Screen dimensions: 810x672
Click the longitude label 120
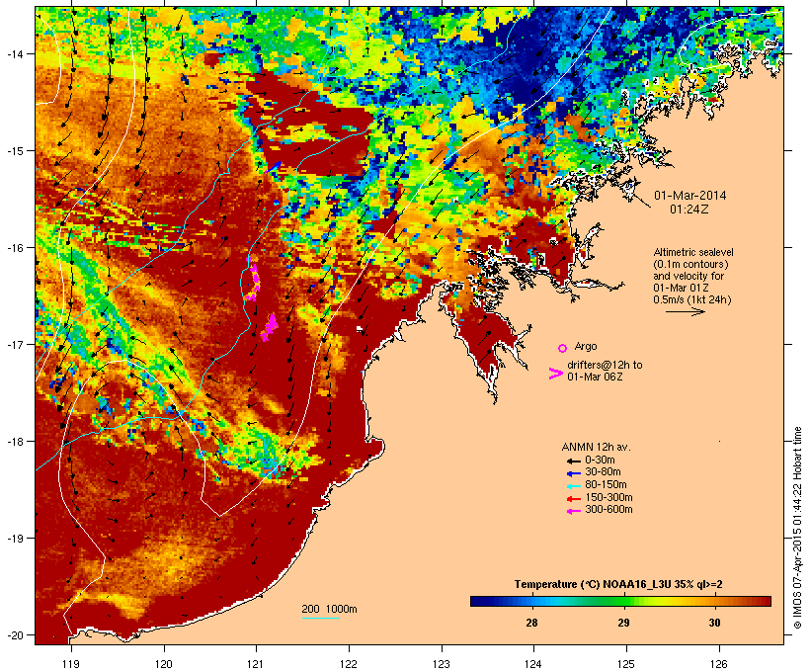164,664
